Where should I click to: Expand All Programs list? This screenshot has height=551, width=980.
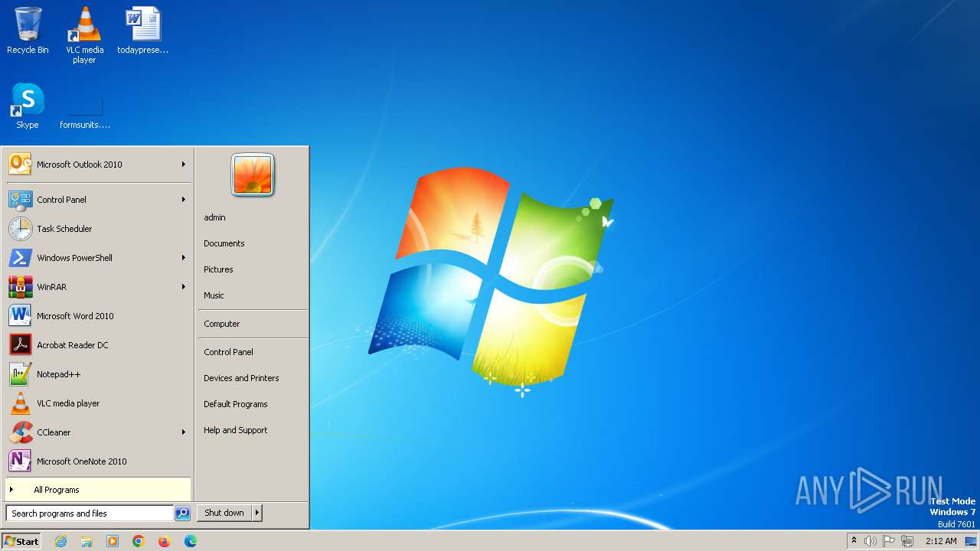[99, 490]
